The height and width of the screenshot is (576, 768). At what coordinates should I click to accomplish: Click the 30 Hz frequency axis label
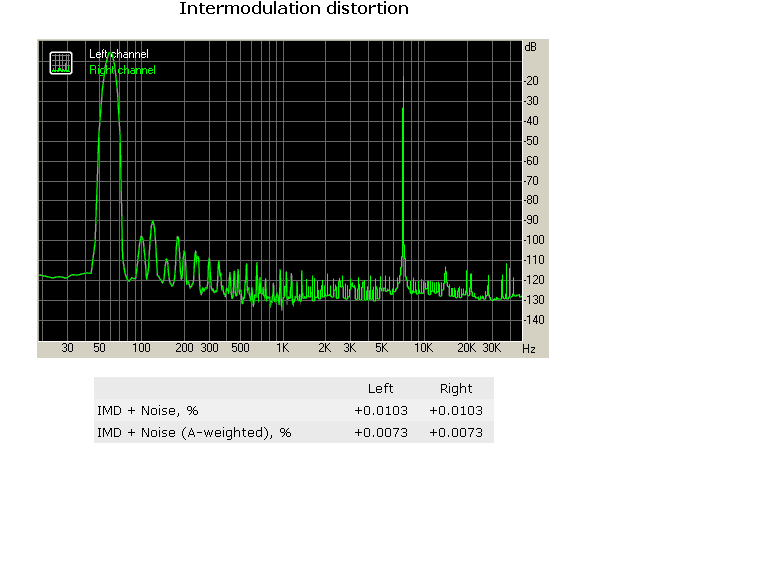click(x=68, y=348)
